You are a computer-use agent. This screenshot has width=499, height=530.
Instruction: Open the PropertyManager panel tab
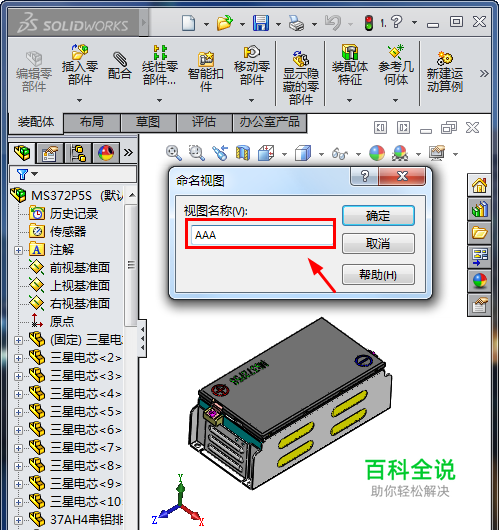click(x=50, y=153)
